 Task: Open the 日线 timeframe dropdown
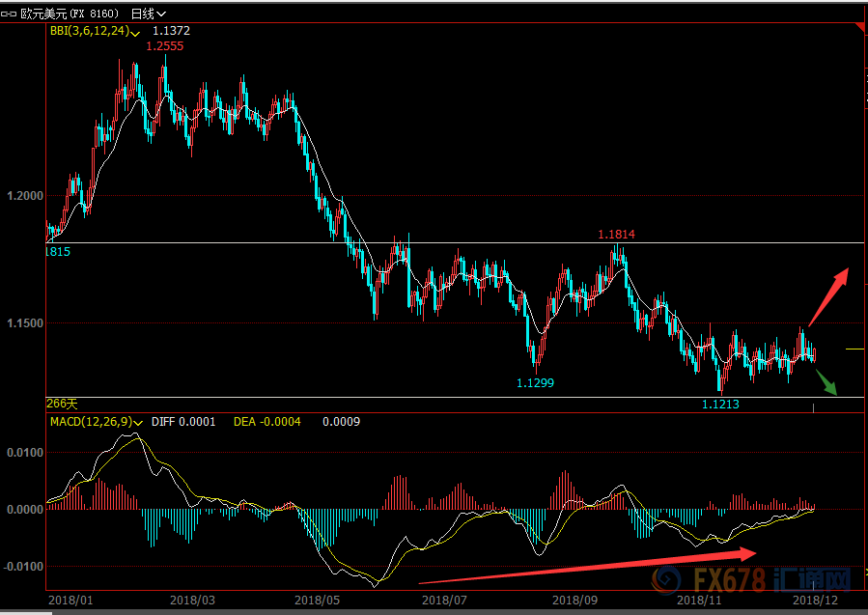pyautogui.click(x=147, y=14)
